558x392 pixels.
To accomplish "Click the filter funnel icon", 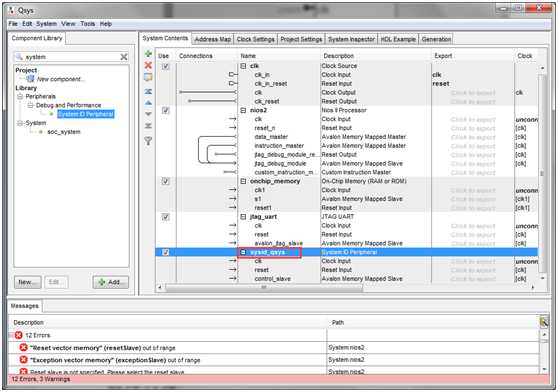I will 148,141.
